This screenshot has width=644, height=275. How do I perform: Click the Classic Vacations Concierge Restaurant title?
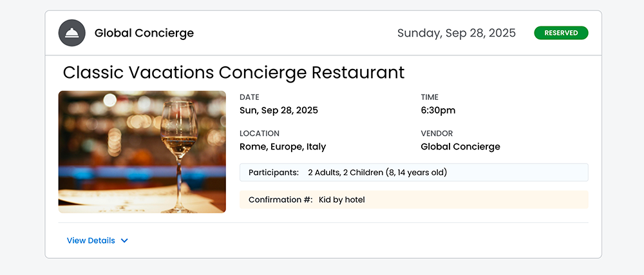pos(234,71)
